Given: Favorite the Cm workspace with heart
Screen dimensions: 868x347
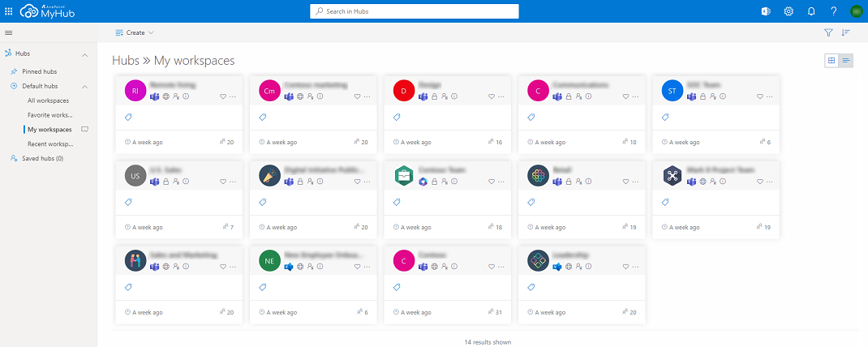Looking at the screenshot, I should click(357, 96).
